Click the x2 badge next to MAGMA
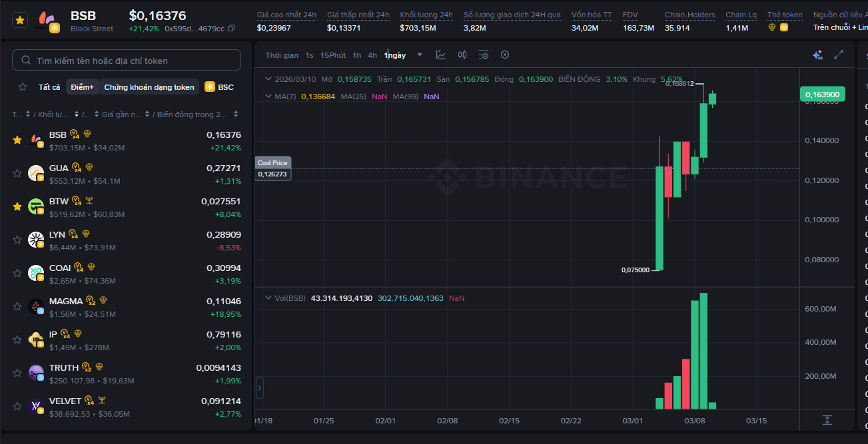 (x=91, y=301)
